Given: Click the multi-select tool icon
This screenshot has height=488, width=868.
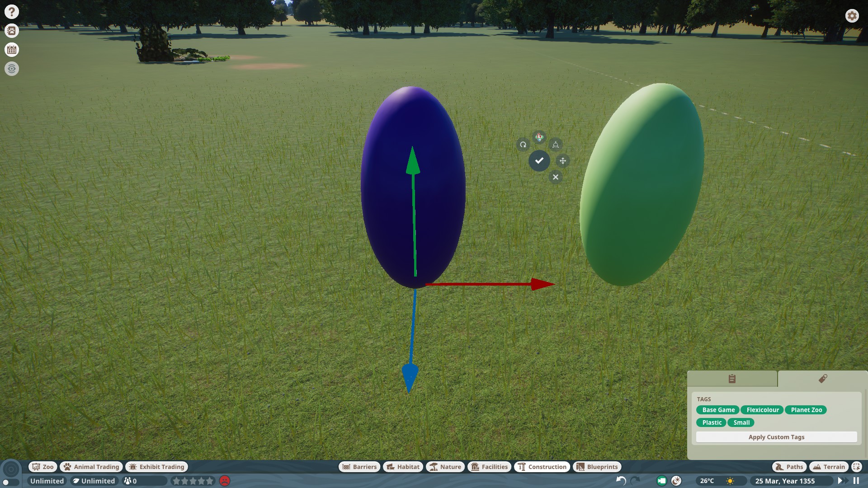Looking at the screenshot, I should [x=857, y=467].
